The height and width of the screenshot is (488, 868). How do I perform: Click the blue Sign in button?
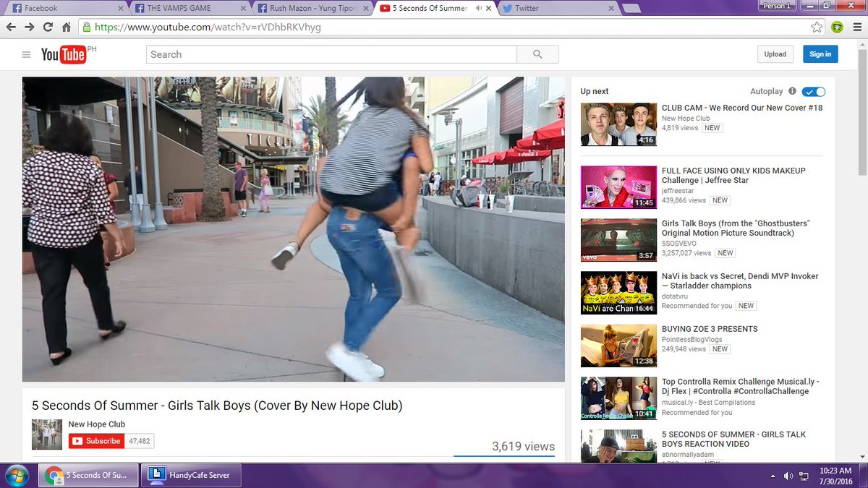820,54
